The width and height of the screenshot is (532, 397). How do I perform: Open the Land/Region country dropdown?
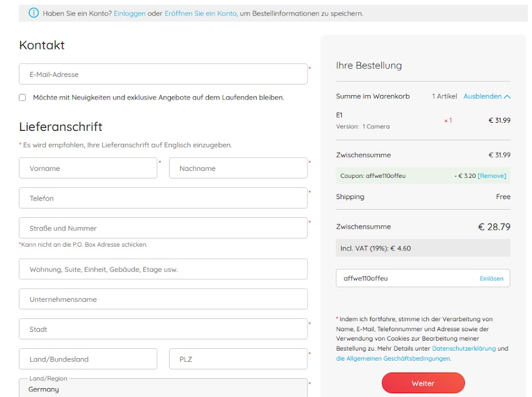click(163, 388)
